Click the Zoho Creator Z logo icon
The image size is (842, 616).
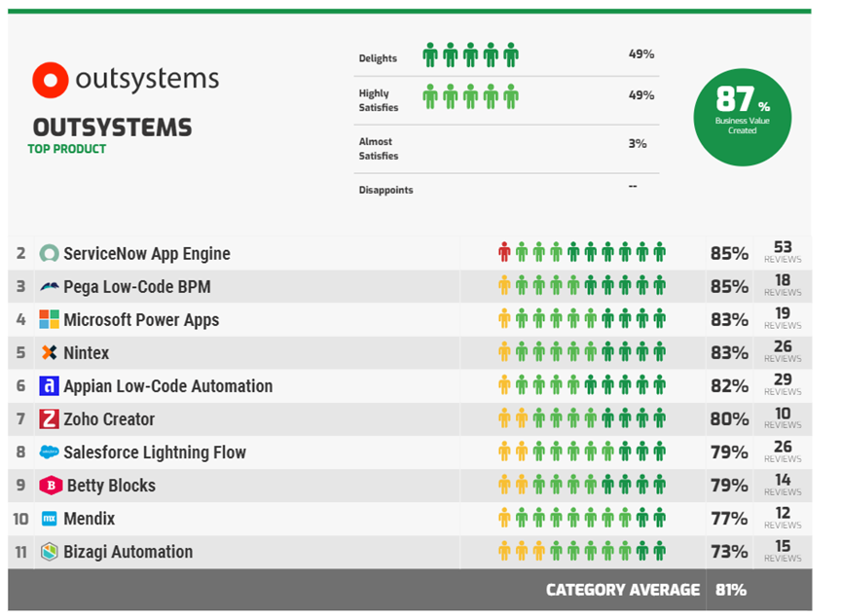[49, 418]
